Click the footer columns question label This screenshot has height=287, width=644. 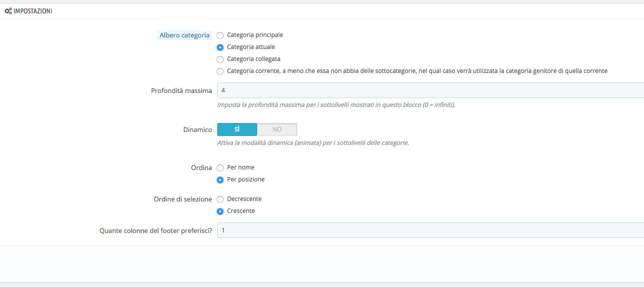tap(156, 230)
